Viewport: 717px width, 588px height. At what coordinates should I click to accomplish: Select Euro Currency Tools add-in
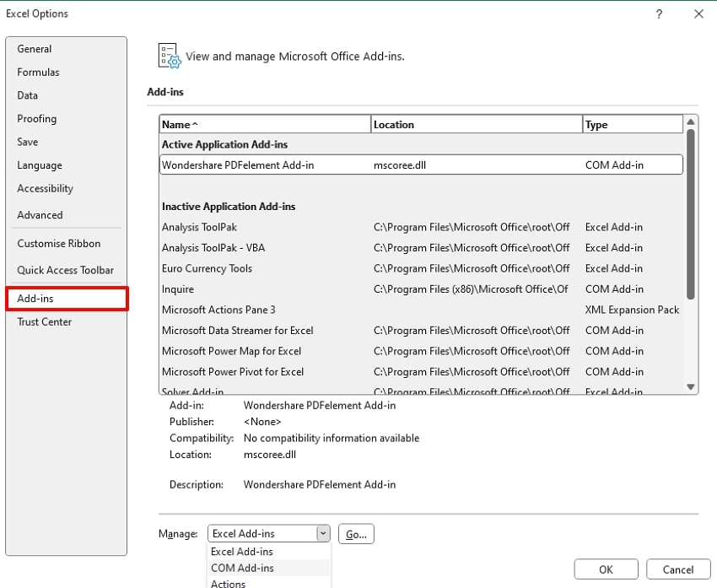click(421, 268)
